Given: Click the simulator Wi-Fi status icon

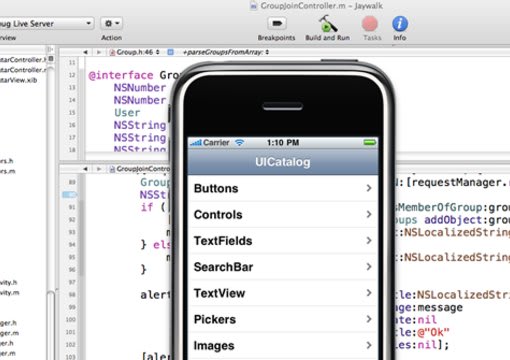Looking at the screenshot, I should click(239, 143).
